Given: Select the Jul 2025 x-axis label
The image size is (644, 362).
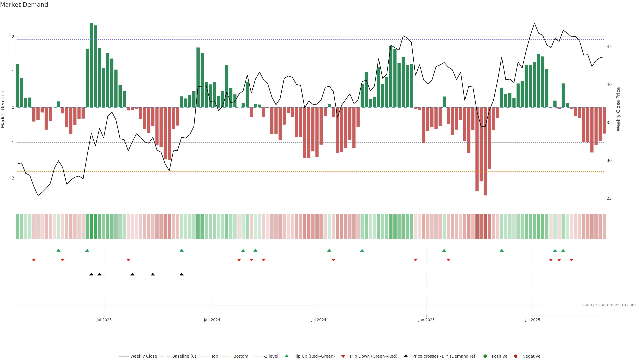Looking at the screenshot, I should [532, 320].
